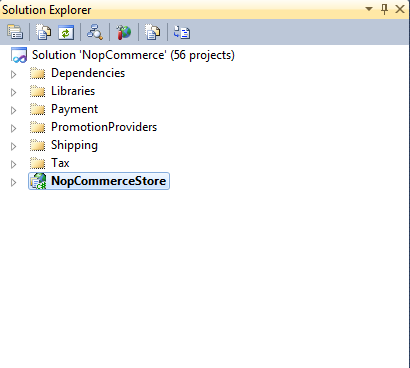The image size is (410, 368).
Task: Click the Nest Related Files icon
Action: [x=182, y=32]
